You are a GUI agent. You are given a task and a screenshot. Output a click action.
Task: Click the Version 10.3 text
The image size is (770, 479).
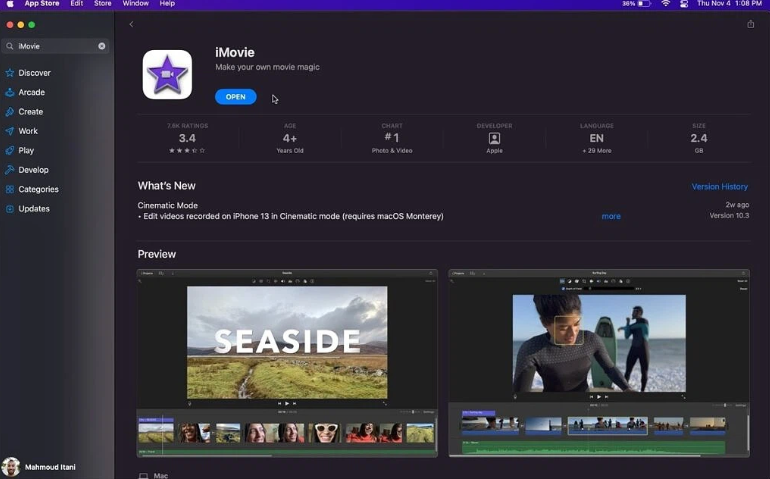[x=729, y=216]
